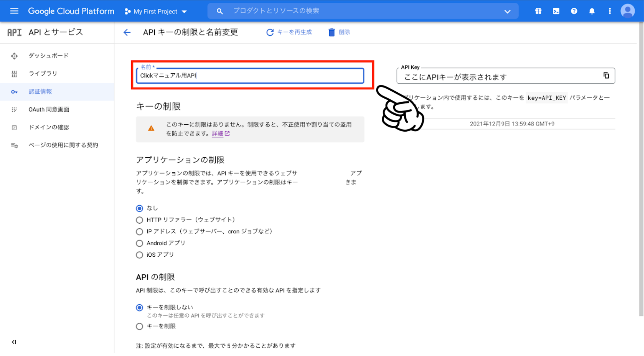Click the アプリケーションの制限 heading
The image size is (644, 356).
(x=180, y=160)
